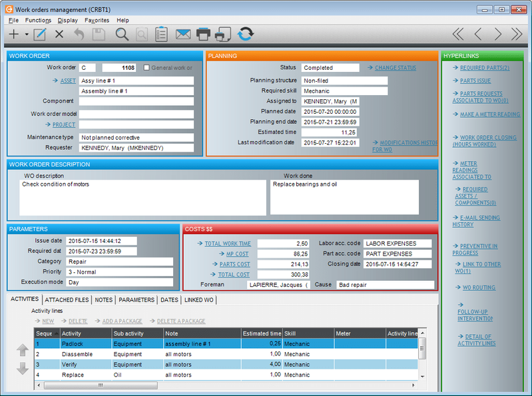
Task: Click the Work done text field
Action: pos(344,197)
